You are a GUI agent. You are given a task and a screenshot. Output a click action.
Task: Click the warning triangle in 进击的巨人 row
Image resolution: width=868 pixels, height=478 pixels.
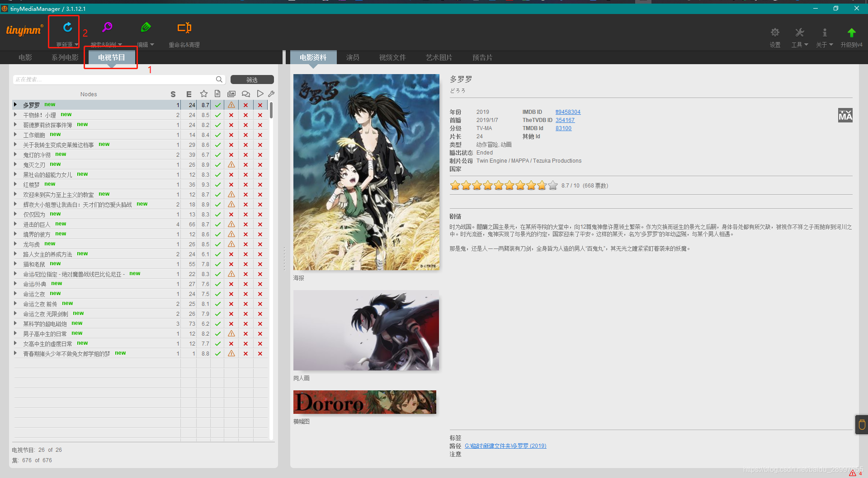pyautogui.click(x=231, y=224)
